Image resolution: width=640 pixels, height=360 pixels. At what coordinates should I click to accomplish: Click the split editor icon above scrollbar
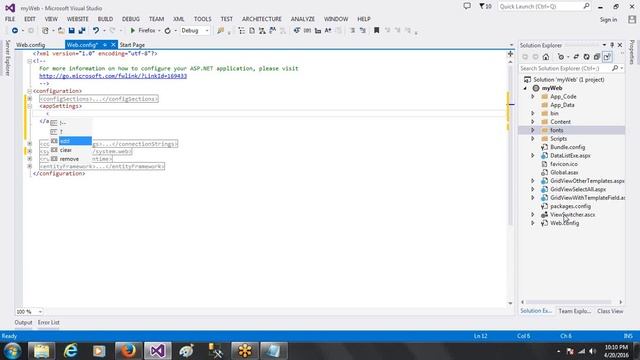coord(510,54)
